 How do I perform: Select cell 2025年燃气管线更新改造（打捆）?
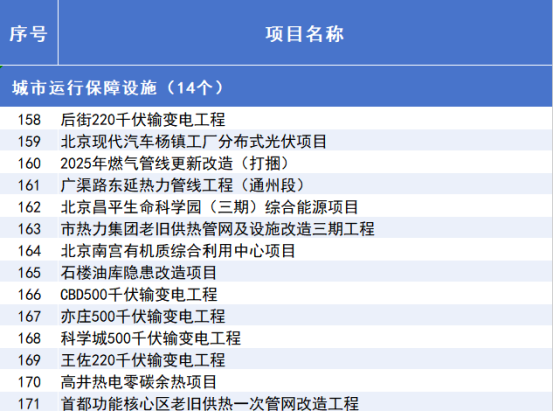coord(305,163)
